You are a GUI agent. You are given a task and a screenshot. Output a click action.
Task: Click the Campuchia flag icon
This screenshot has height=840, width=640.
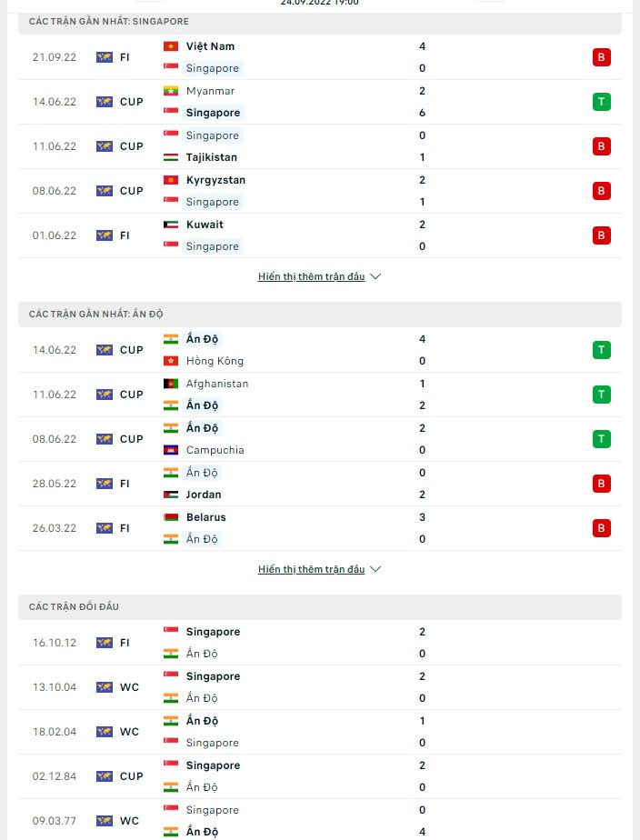(x=171, y=450)
